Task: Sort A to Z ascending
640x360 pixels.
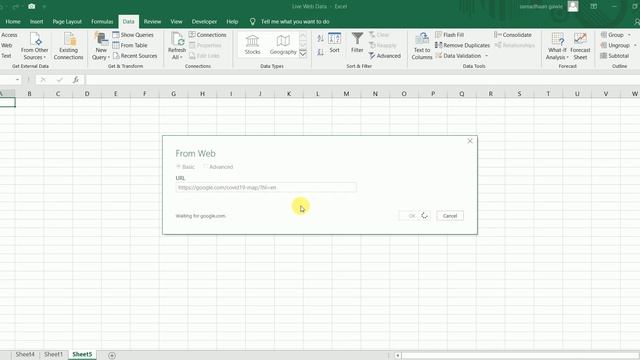Action: 320,38
